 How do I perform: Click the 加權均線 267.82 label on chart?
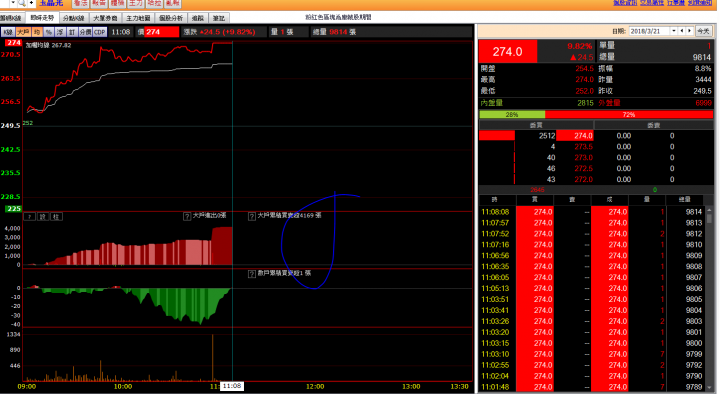[48, 45]
